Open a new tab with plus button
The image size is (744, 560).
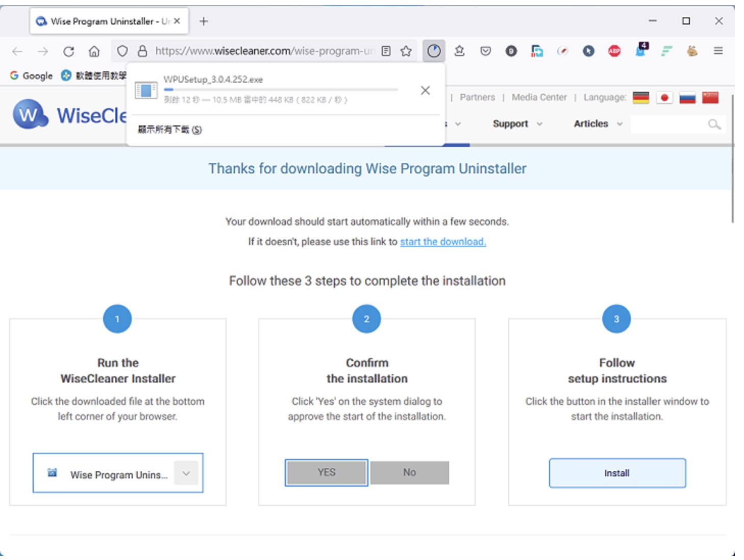(x=204, y=21)
